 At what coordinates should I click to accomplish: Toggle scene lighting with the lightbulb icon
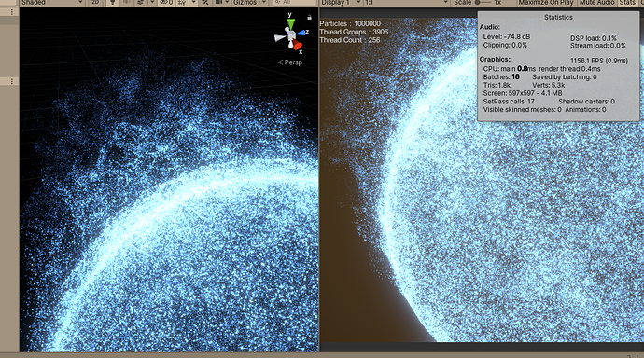point(113,2)
